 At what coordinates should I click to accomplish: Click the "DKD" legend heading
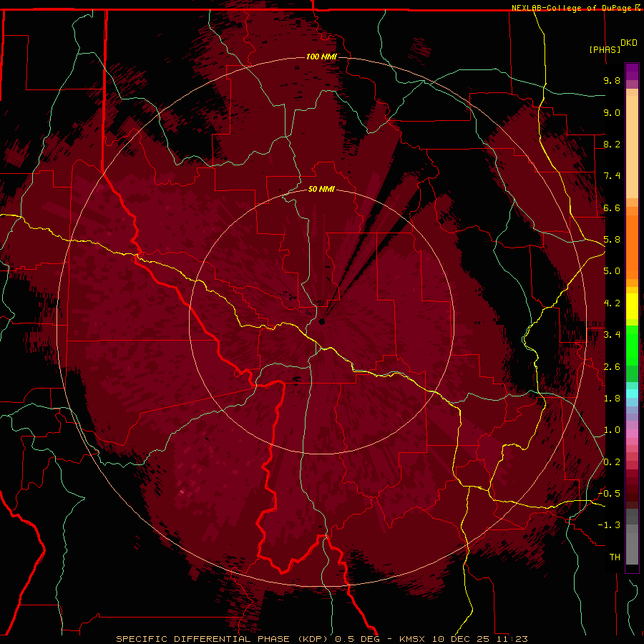point(629,43)
